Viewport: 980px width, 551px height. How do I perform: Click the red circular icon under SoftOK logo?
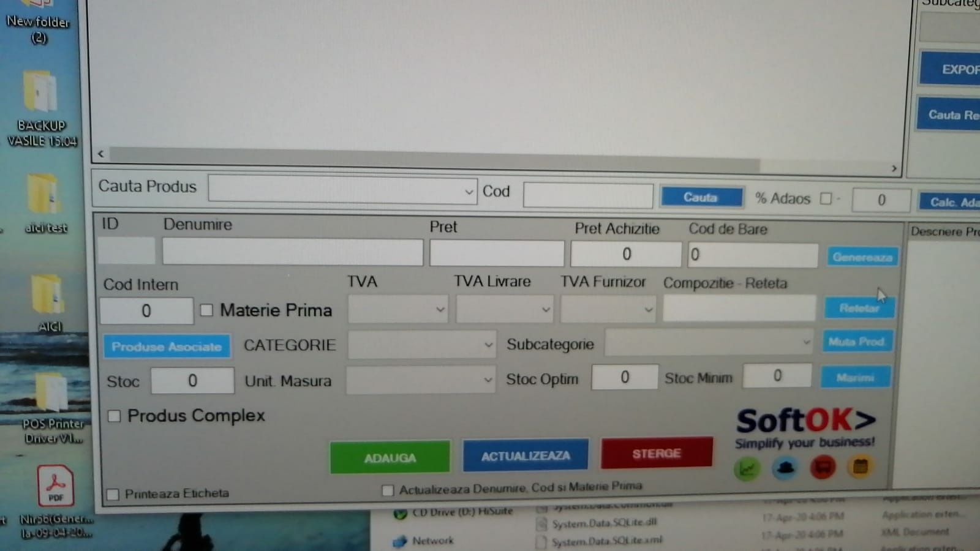823,468
